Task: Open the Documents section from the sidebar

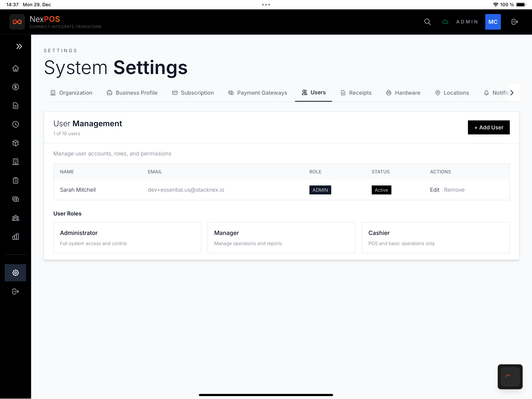Action: click(15, 106)
